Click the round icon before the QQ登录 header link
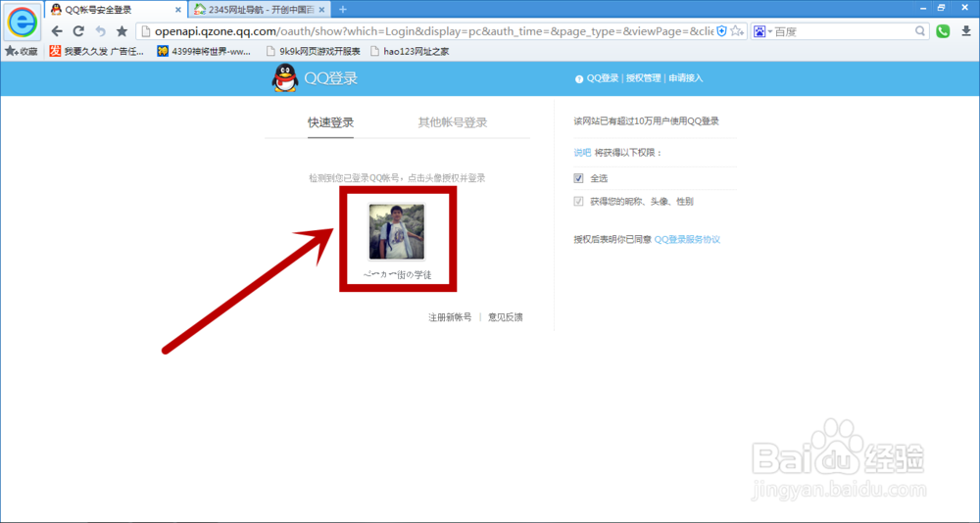The height and width of the screenshot is (523, 980). coord(579,78)
